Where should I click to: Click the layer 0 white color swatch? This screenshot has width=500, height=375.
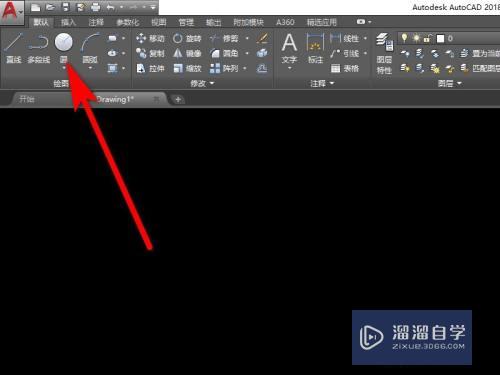(440, 39)
